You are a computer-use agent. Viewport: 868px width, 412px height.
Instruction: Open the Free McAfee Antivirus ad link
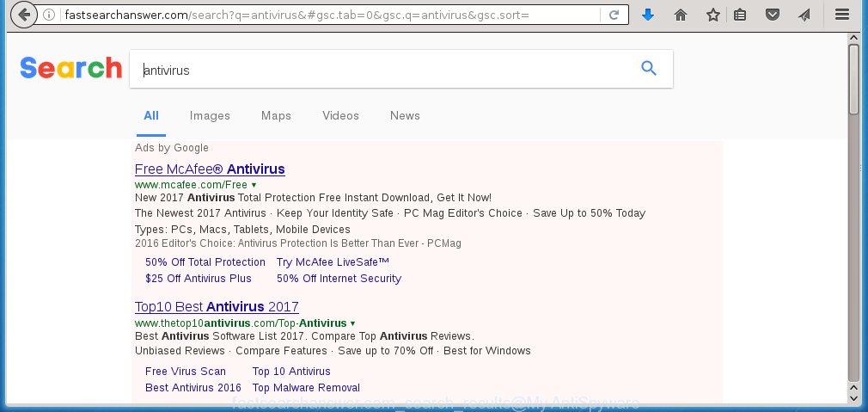click(x=210, y=169)
